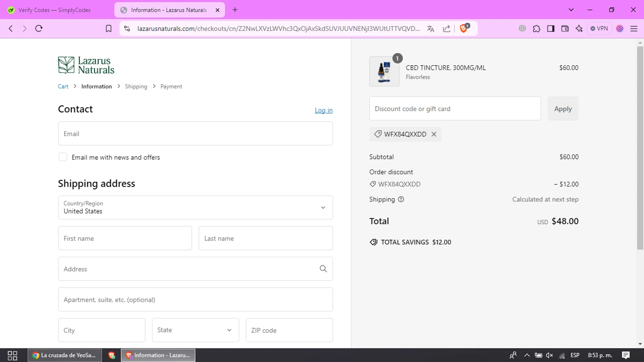Click the 8:53 p. m. taskbar clock
The image size is (644, 362).
point(600,355)
